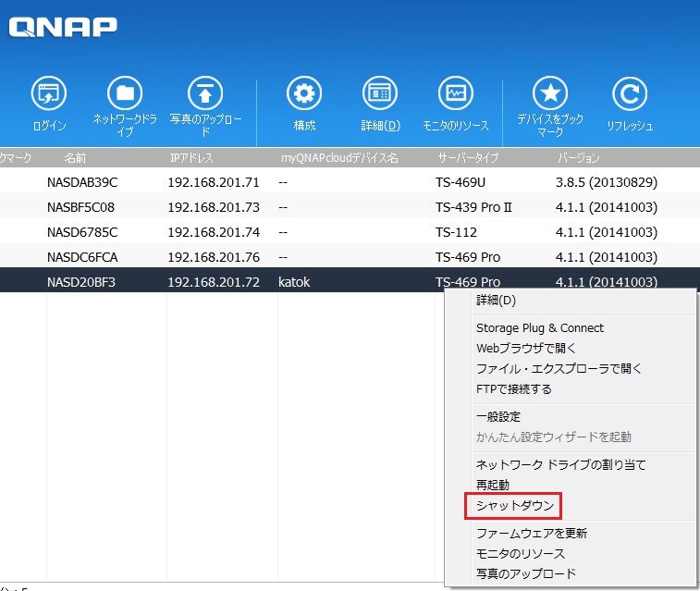Screen dimensions: 700x591
Task: Sort by the IPアドレス column header
Action: (x=191, y=157)
